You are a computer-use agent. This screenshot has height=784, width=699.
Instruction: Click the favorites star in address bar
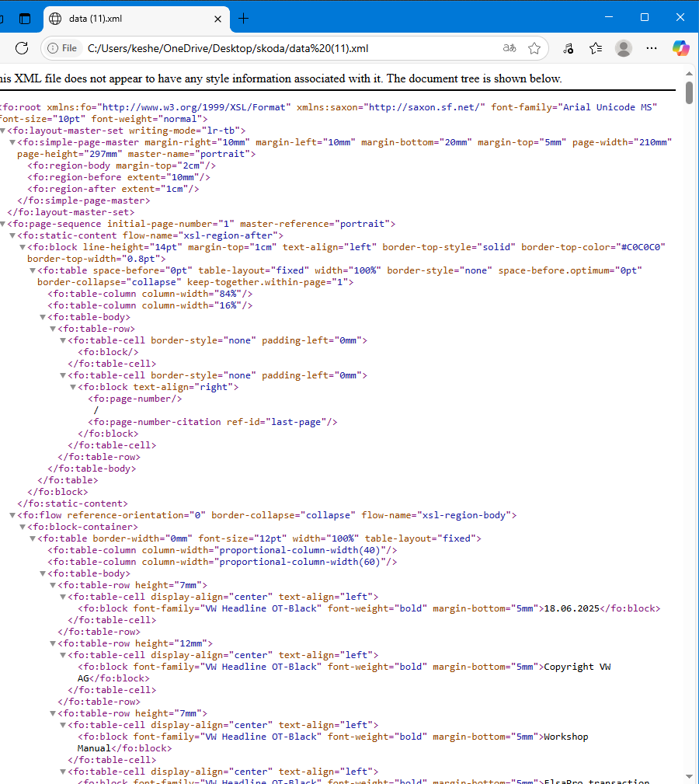(534, 48)
